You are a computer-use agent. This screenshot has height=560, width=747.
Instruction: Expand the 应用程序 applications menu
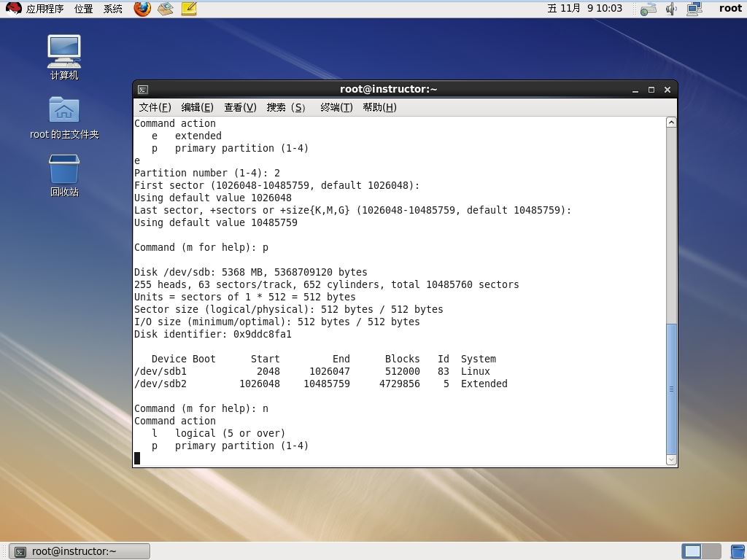44,9
